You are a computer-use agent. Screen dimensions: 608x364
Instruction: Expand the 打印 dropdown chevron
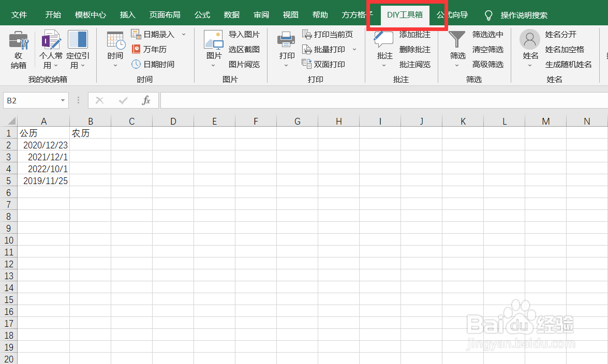(286, 66)
